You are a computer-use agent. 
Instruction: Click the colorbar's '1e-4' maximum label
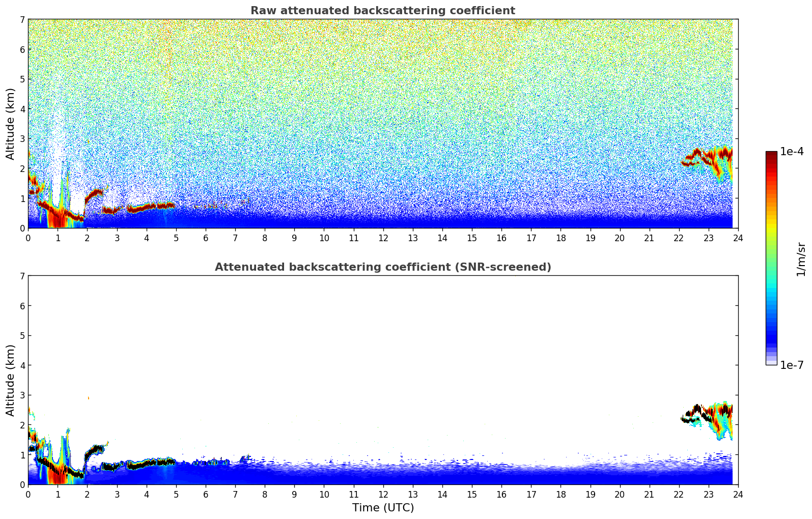coord(792,152)
